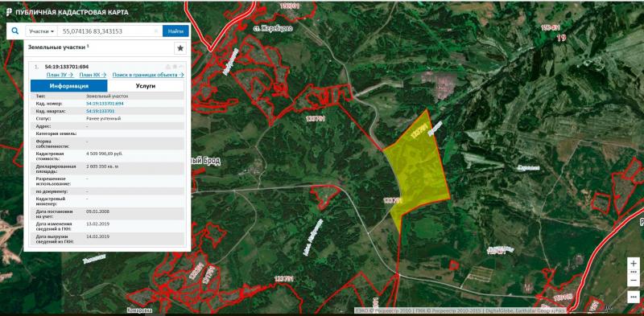This screenshot has height=316, width=644.
Task: Click the Публичная кадастровая карта logo
Action: pyautogui.click(x=68, y=12)
